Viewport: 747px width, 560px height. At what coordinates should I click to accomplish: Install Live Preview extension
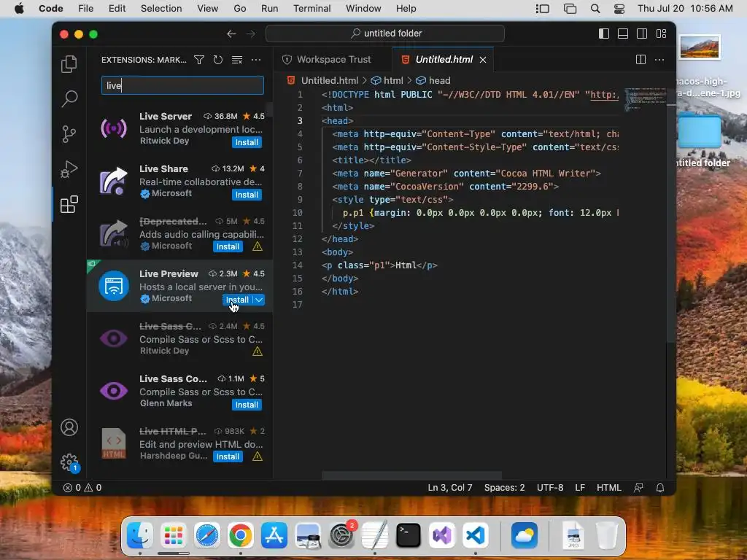pos(237,300)
